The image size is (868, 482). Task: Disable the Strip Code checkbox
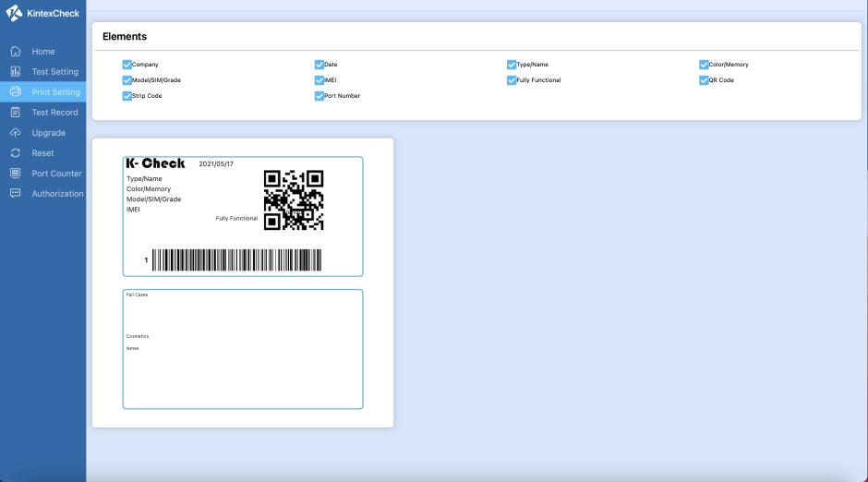pos(127,96)
